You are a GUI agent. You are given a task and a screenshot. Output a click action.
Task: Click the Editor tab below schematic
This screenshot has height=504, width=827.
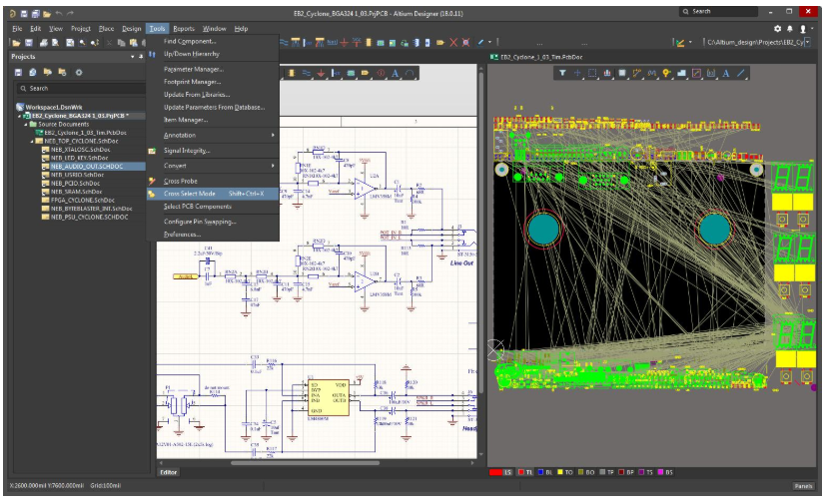(x=168, y=472)
